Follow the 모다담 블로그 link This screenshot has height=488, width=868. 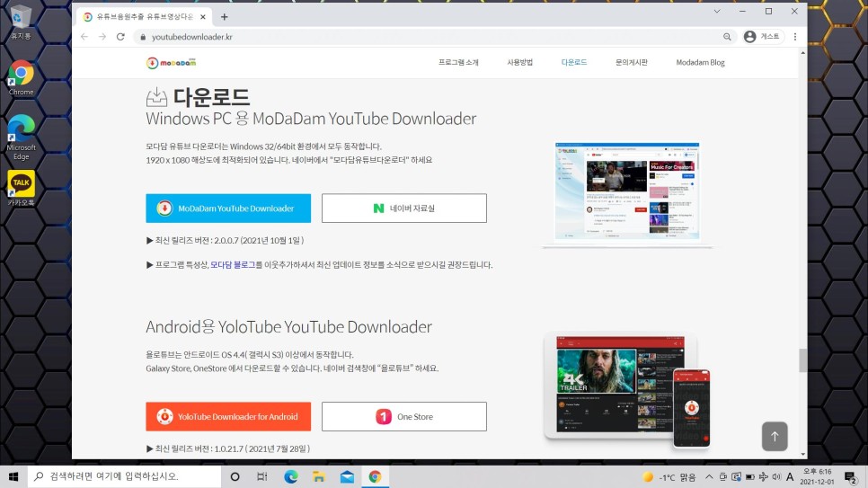tap(233, 265)
